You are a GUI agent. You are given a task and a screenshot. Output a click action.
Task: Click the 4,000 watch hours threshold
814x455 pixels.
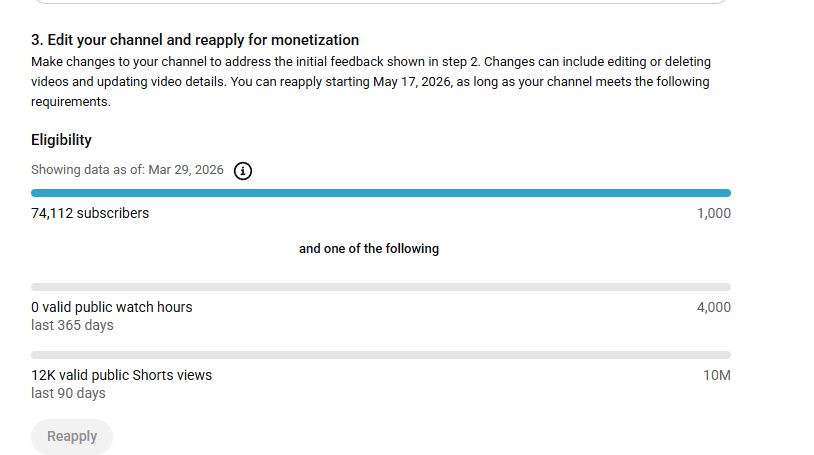pyautogui.click(x=713, y=307)
